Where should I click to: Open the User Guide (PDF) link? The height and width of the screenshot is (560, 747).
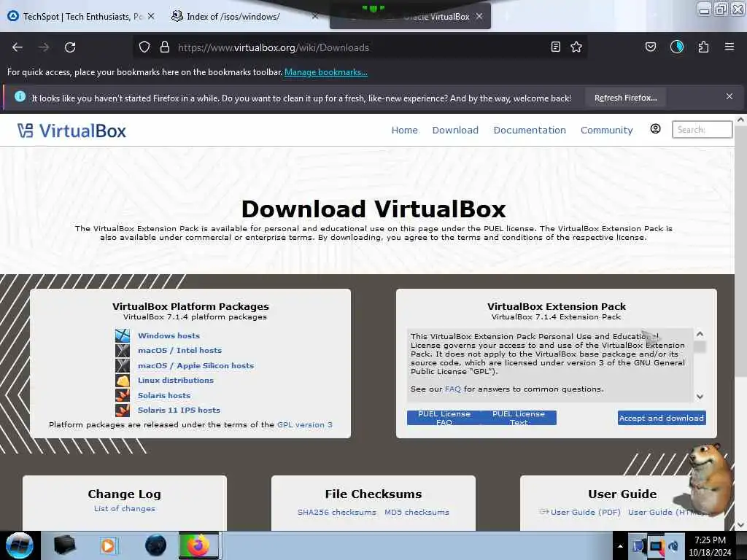click(x=586, y=513)
